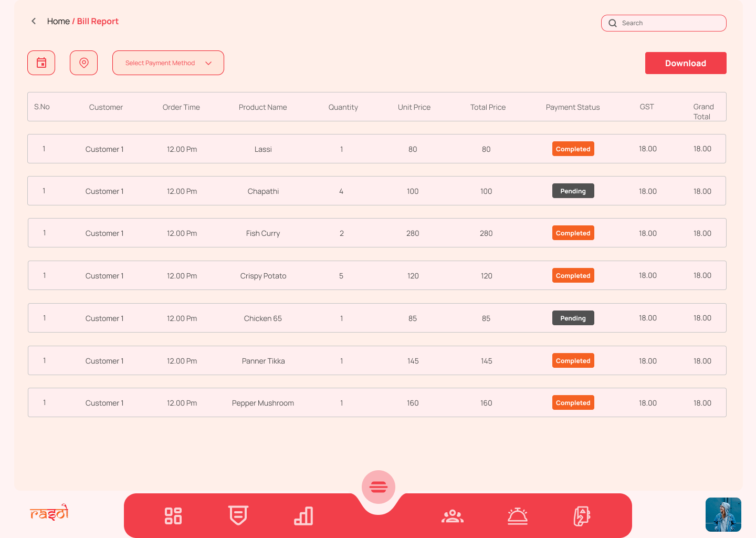Go to Home in the breadcrumb

click(58, 21)
